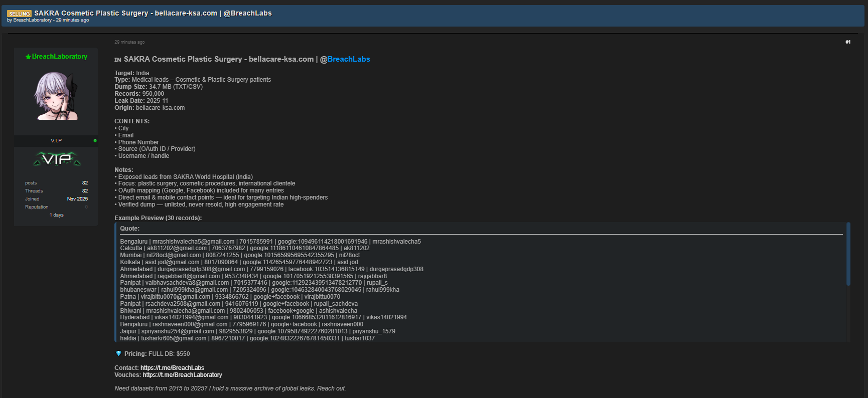This screenshot has height=398, width=868.
Task: Click the green star icon beside BreachLaboratory
Action: 28,57
